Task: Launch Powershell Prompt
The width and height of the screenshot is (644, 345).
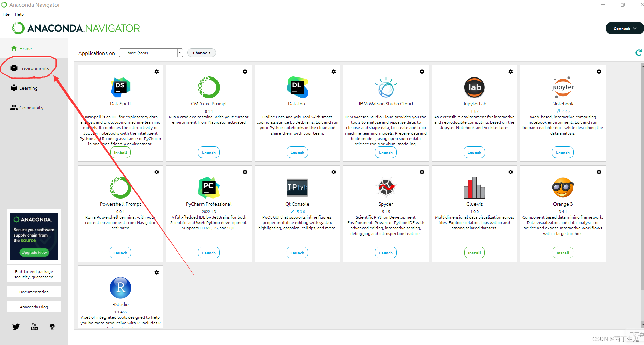Action: coord(120,253)
